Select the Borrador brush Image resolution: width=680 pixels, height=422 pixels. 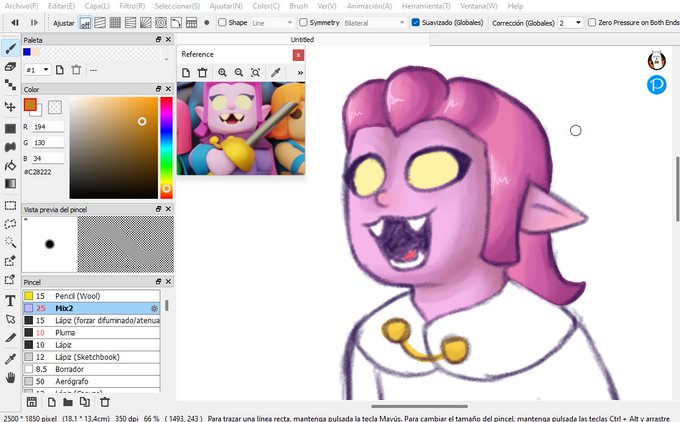point(92,369)
